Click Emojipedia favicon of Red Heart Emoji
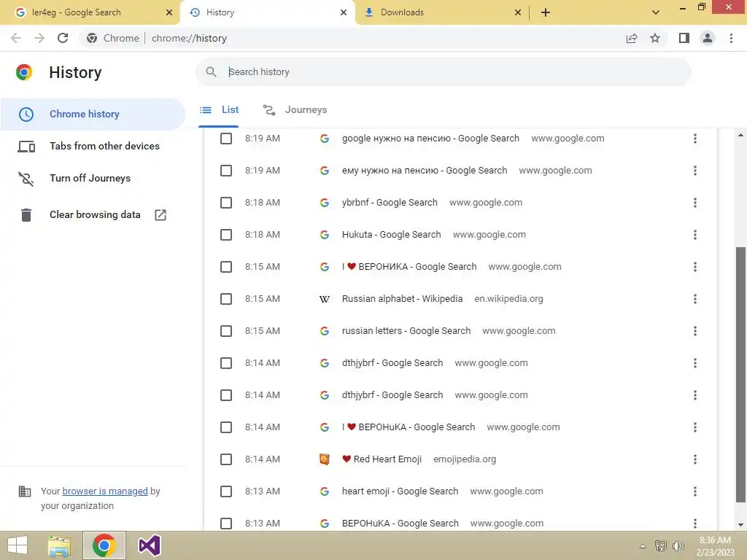 325,459
